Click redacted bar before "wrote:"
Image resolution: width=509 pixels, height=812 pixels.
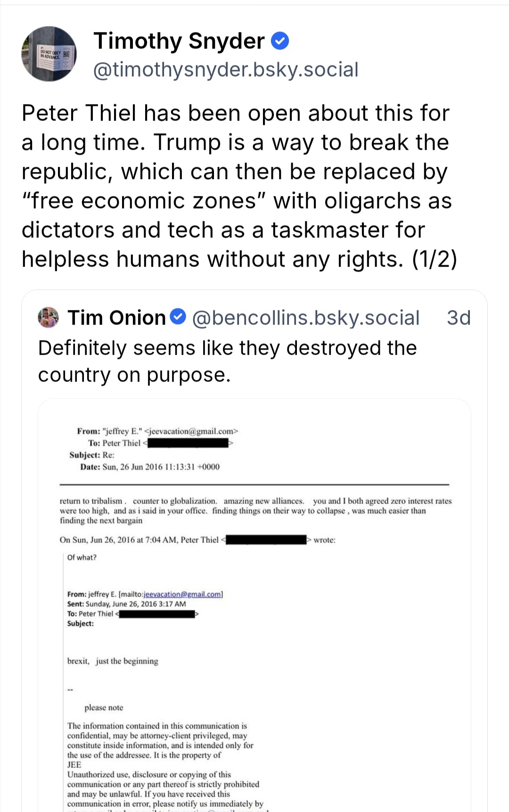pyautogui.click(x=267, y=540)
